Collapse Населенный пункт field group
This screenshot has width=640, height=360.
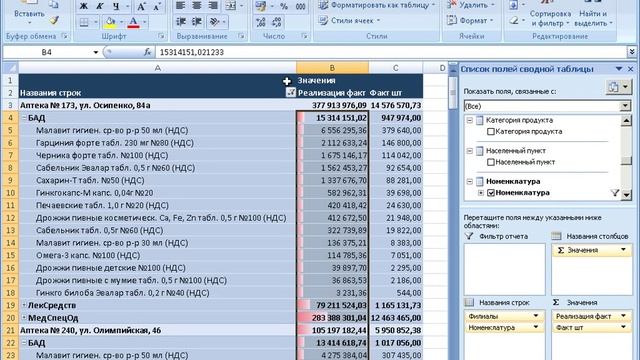point(469,151)
